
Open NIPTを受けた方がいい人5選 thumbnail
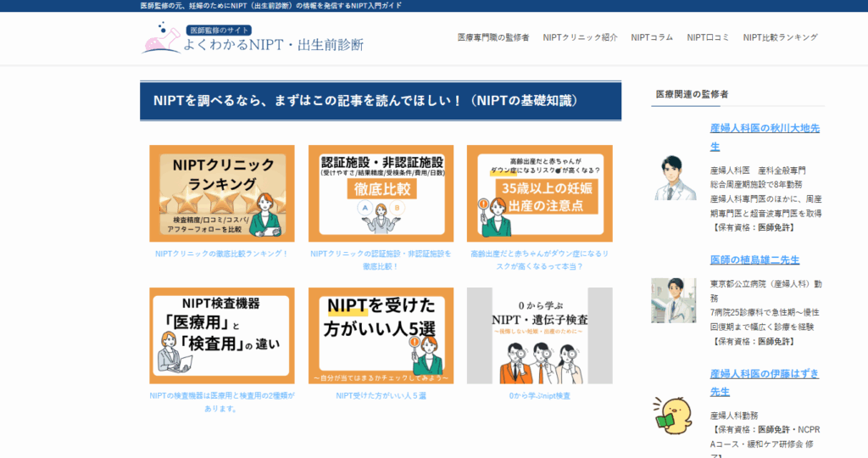point(381,336)
